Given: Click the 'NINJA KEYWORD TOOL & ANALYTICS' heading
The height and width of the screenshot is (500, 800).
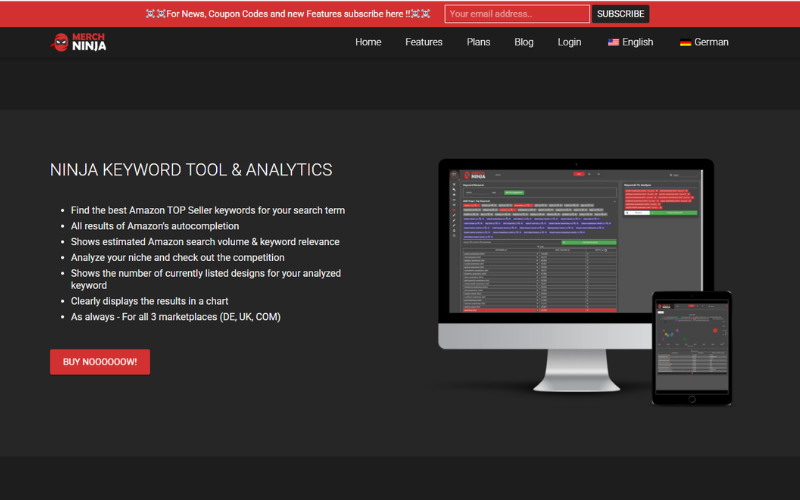Looking at the screenshot, I should pyautogui.click(x=191, y=170).
